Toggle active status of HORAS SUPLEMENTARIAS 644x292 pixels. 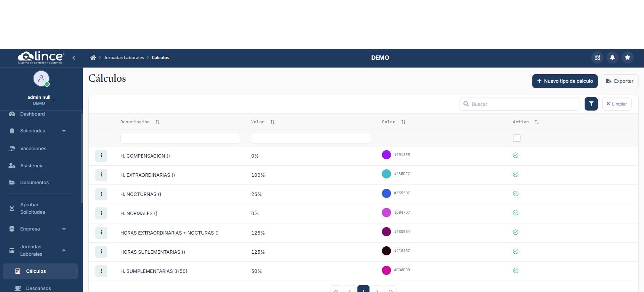tap(515, 251)
